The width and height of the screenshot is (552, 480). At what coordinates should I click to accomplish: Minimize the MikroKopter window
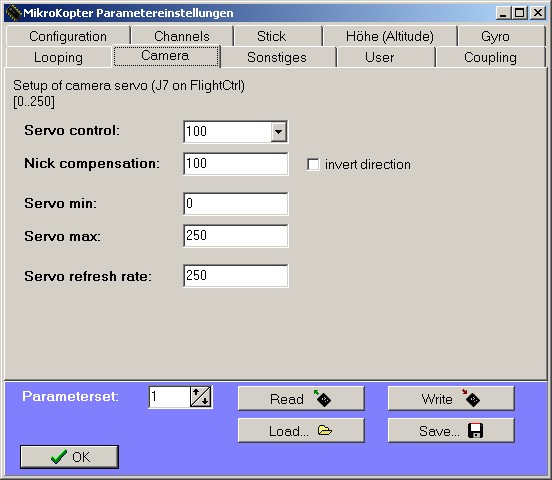pos(503,13)
